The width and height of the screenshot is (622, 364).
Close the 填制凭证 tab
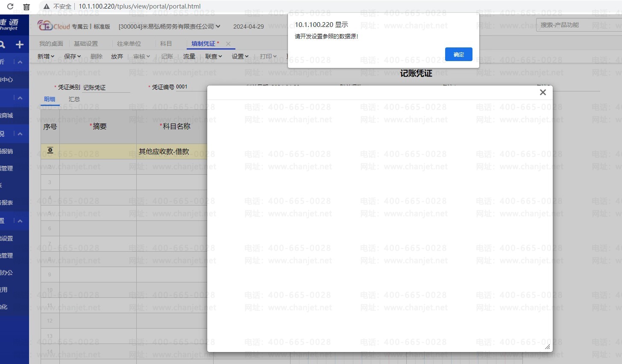[228, 44]
